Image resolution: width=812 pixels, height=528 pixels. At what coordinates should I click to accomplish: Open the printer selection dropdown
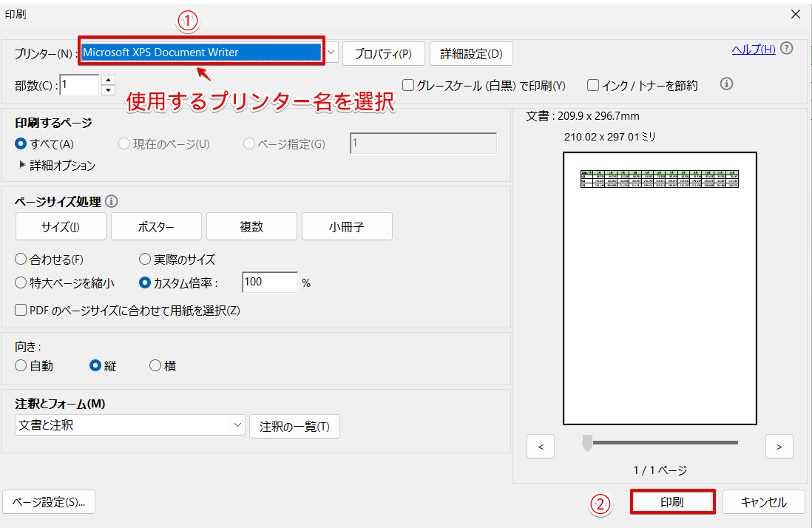[331, 53]
